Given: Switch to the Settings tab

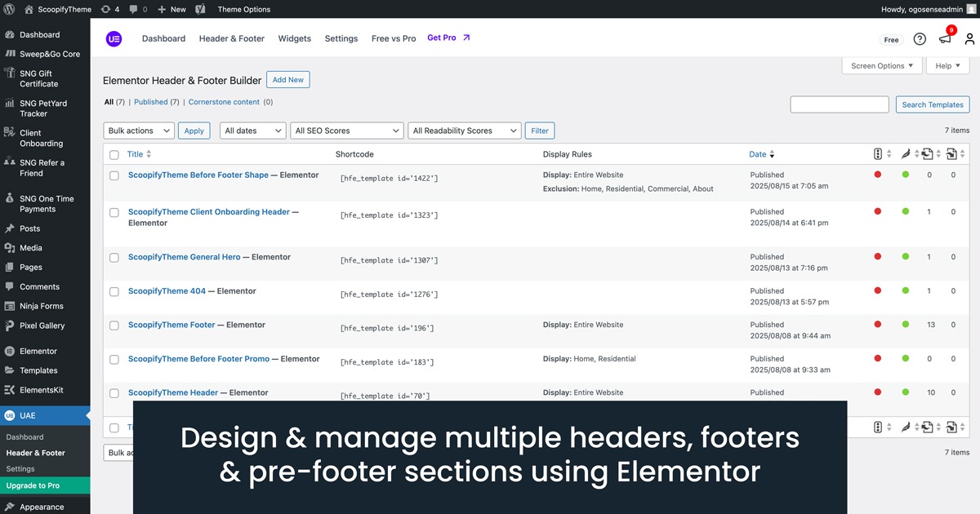Looking at the screenshot, I should pos(341,38).
